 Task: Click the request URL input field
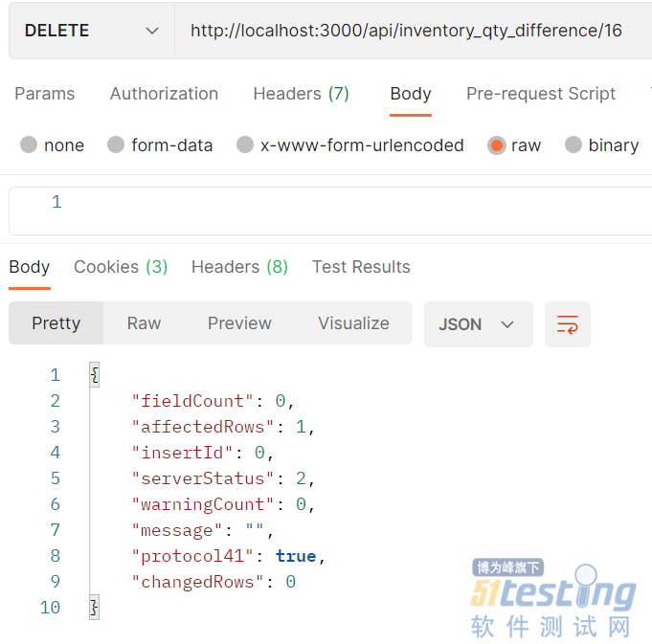point(412,31)
